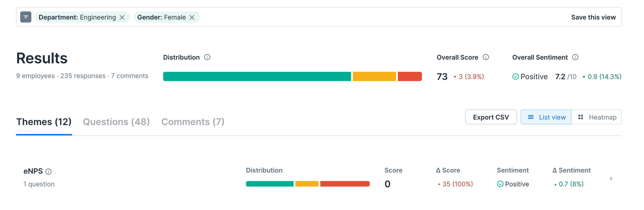Open the Comments (7) tab
The width and height of the screenshot is (644, 210).
point(193,122)
